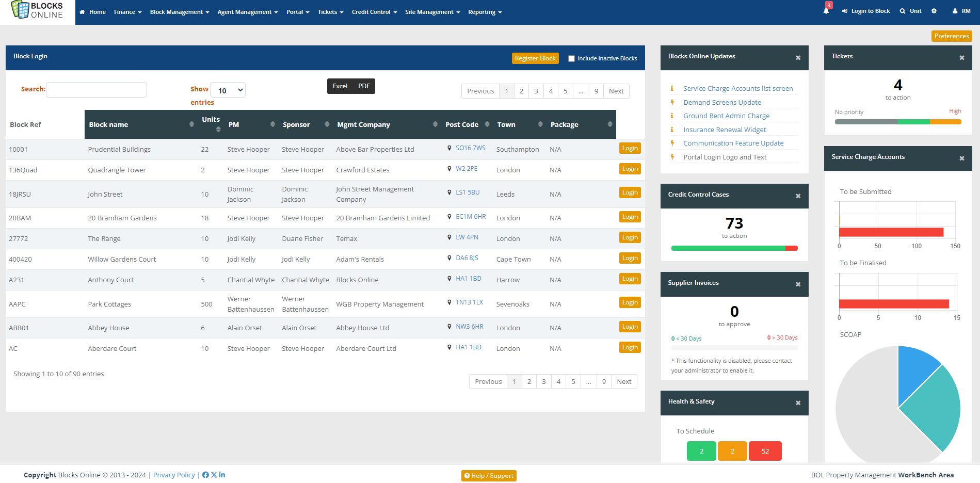980x483 pixels.
Task: Expand the Block Management menu
Action: [x=180, y=12]
